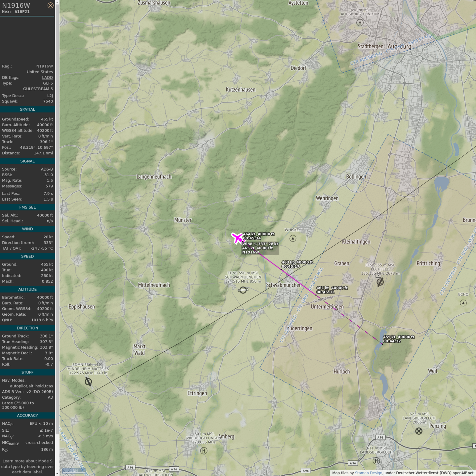Screen dimensions: 476x476
Task: Open the N1916W registration link
Action: 44,66
